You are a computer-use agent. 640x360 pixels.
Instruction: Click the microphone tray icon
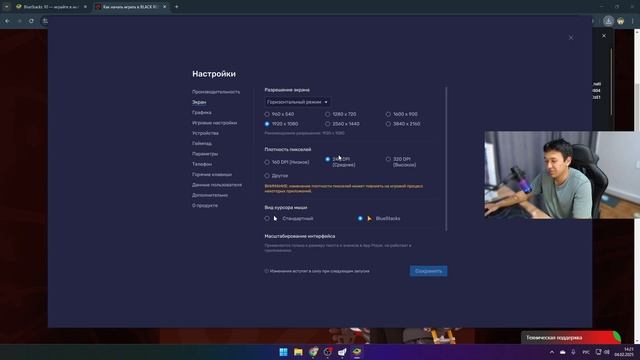(x=573, y=352)
